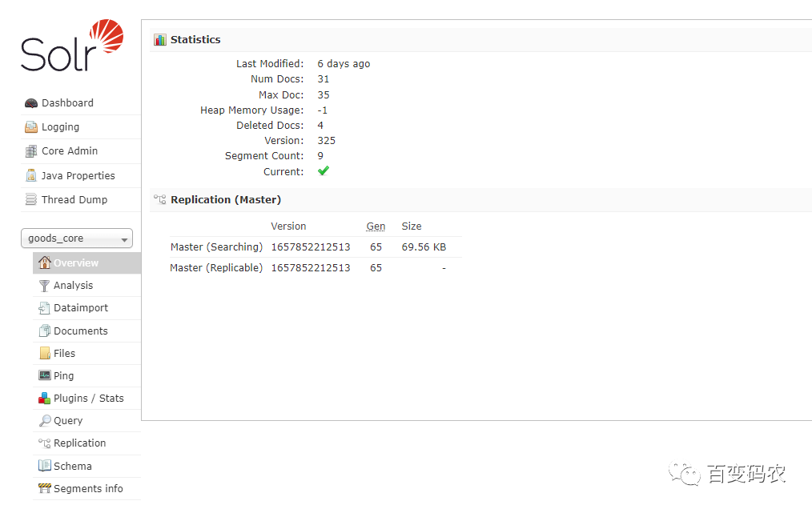Image resolution: width=812 pixels, height=509 pixels.
Task: Click the Dashboard gauge icon
Action: tap(31, 103)
